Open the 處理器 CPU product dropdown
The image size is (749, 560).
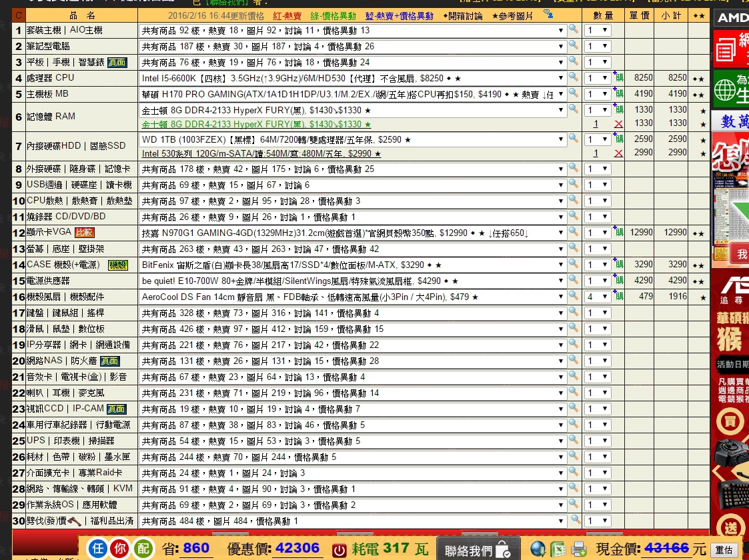(353, 78)
